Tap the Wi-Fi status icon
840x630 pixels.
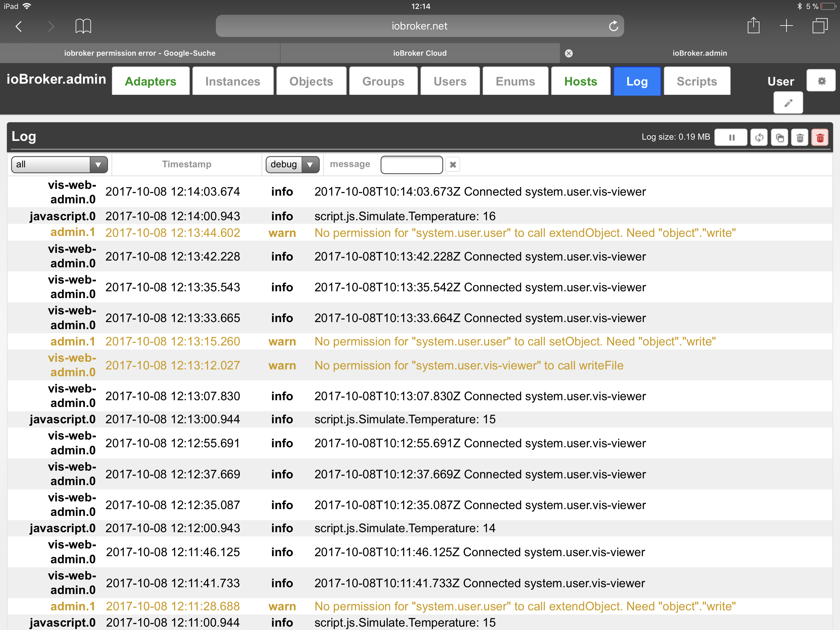point(27,6)
